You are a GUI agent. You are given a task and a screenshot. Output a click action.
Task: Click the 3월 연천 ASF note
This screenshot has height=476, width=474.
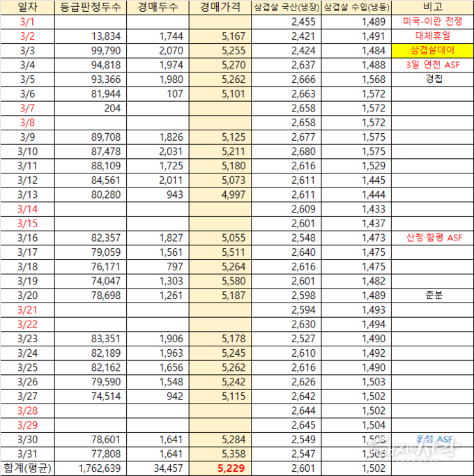(432, 66)
